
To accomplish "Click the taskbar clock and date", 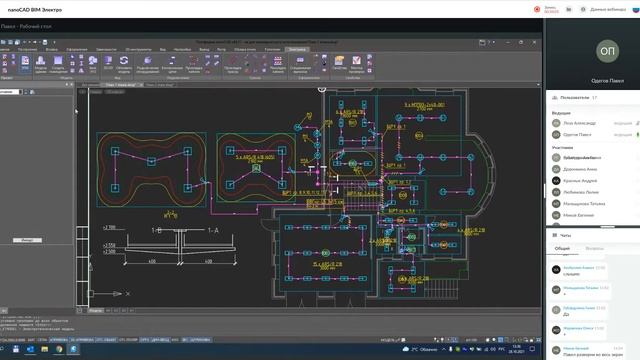I will tap(517, 349).
